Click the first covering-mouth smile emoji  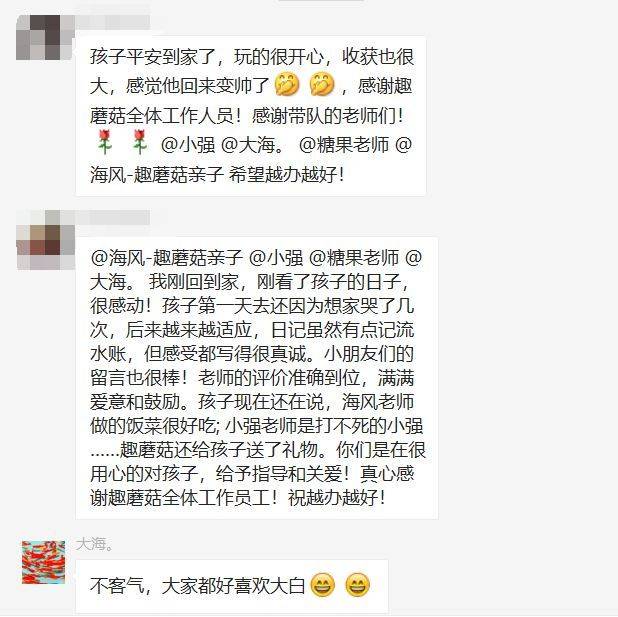click(287, 84)
